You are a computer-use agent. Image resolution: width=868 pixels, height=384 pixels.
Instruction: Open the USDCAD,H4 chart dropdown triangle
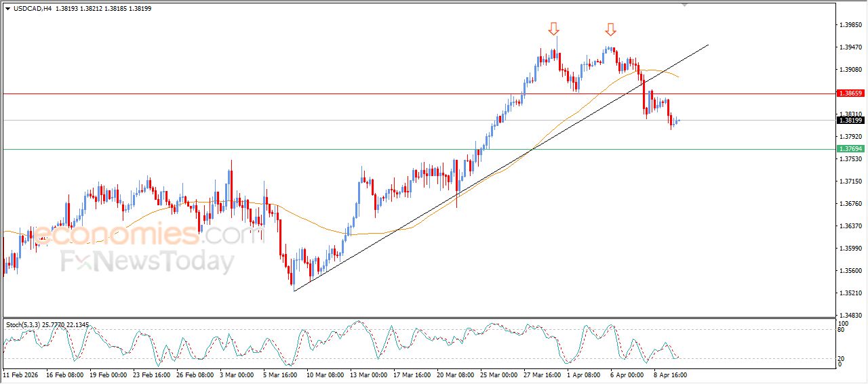(7, 9)
